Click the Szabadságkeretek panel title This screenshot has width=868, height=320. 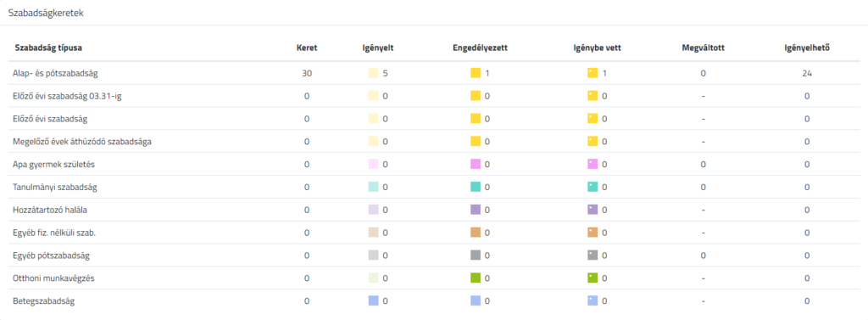coord(46,14)
